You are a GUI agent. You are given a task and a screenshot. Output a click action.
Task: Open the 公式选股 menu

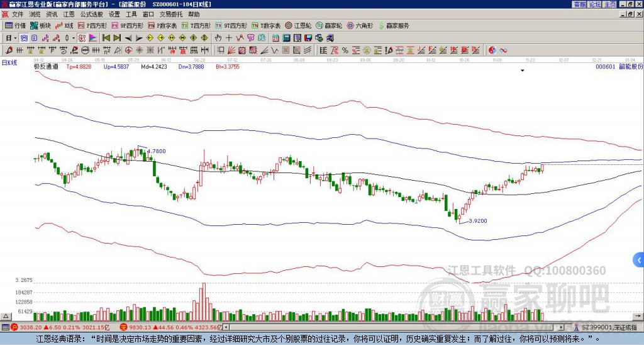[92, 14]
